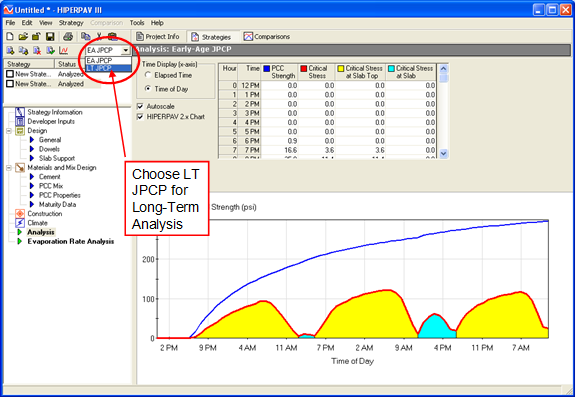Select PCC Properties in the tree
Image resolution: width=576 pixels, height=398 pixels.
pyautogui.click(x=60, y=195)
